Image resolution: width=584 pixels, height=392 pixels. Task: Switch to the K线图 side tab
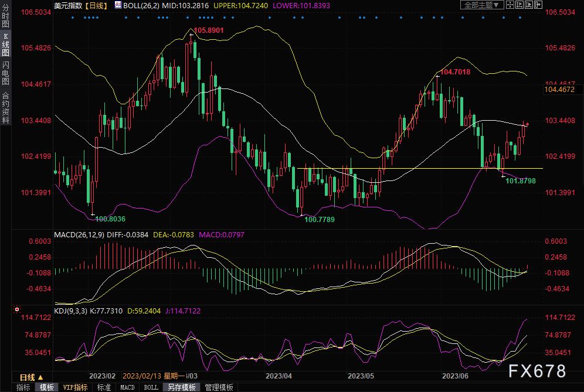click(5, 45)
